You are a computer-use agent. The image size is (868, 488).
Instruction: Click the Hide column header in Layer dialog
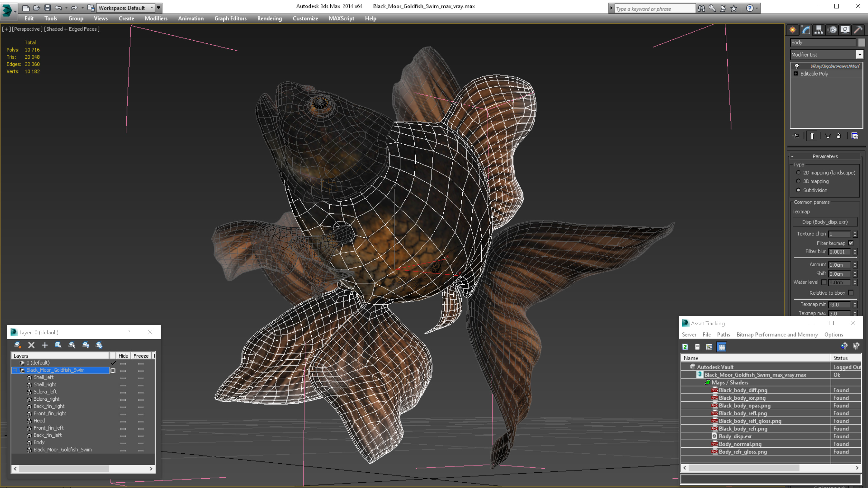pyautogui.click(x=123, y=356)
